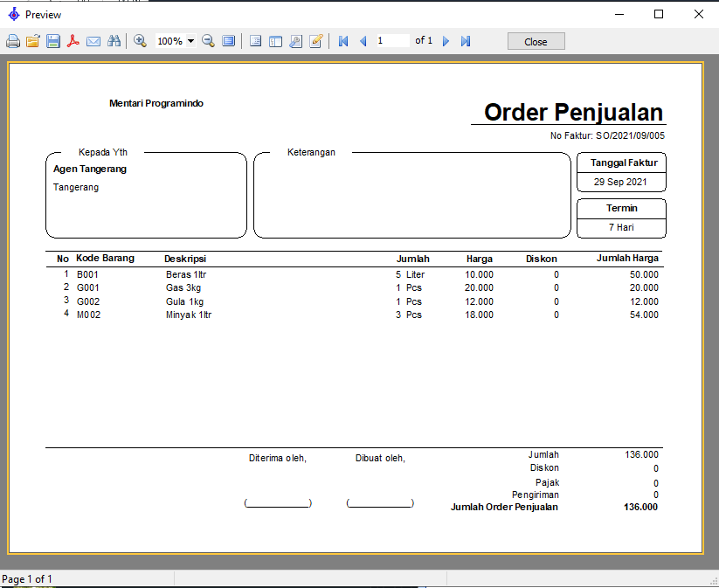The height and width of the screenshot is (588, 719).
Task: Click description 'Gas 3kg'
Action: [x=183, y=287]
